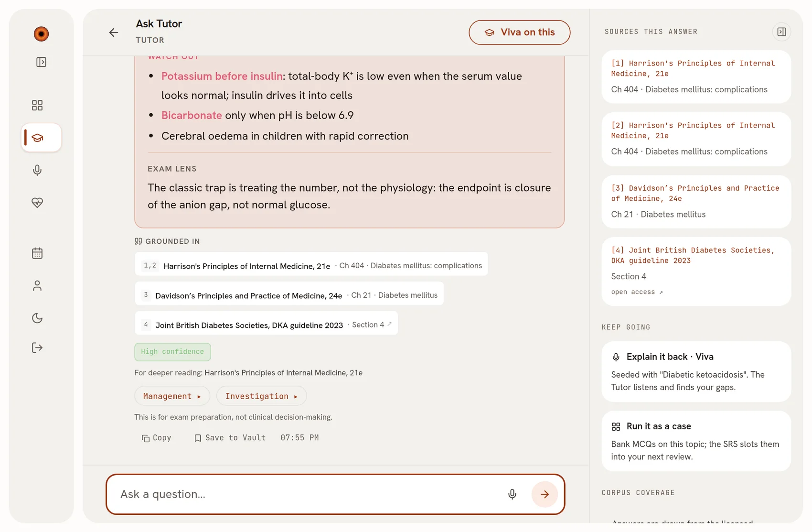This screenshot has width=812, height=532.
Task: Click the open access link
Action: point(637,292)
